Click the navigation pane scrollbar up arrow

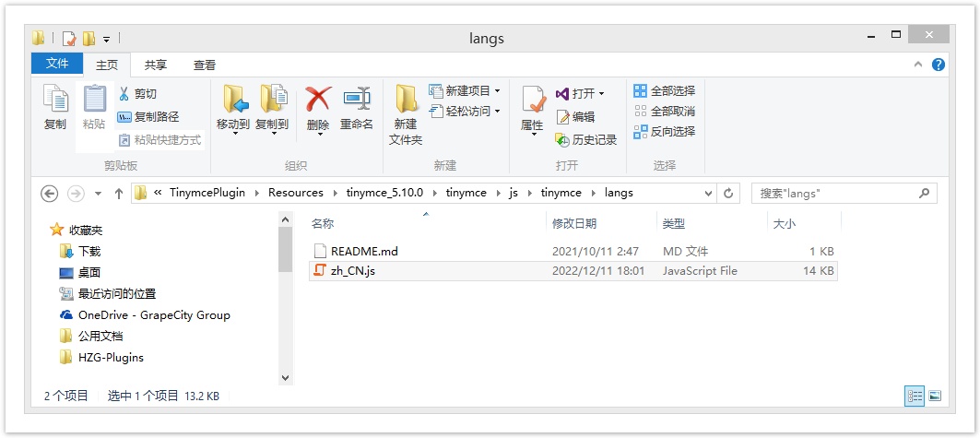tap(286, 220)
